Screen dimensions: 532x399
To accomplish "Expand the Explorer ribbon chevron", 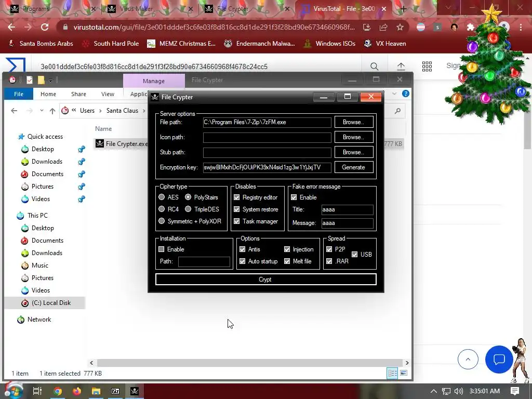I will point(394,94).
